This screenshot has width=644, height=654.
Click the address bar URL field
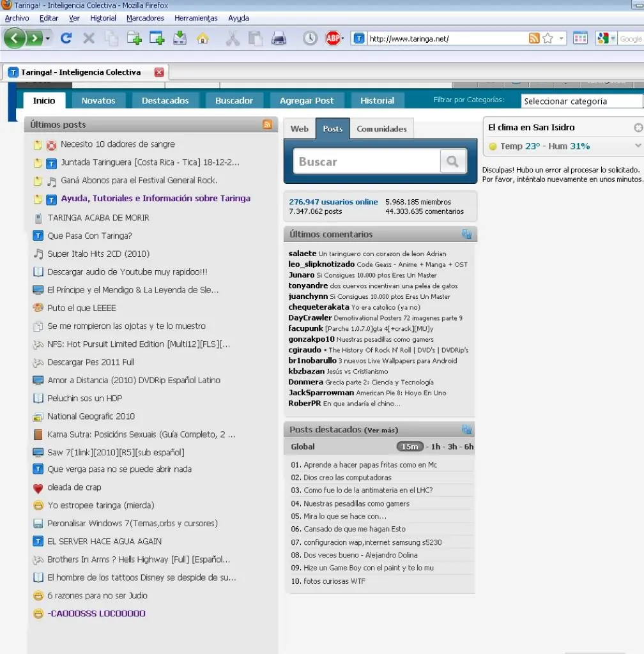pyautogui.click(x=447, y=39)
